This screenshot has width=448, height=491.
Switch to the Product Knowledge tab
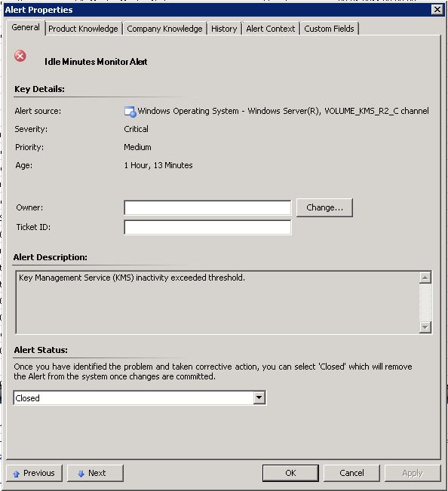point(83,29)
